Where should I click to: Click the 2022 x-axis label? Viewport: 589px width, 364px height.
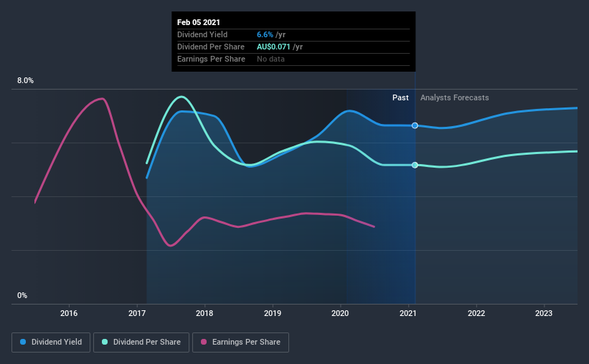(x=476, y=313)
